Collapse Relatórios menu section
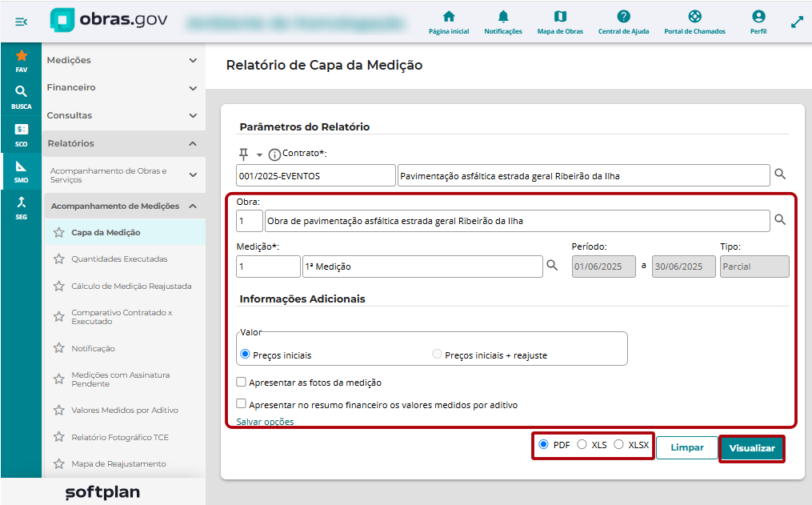Screen dimensions: 812x505 tap(123, 143)
